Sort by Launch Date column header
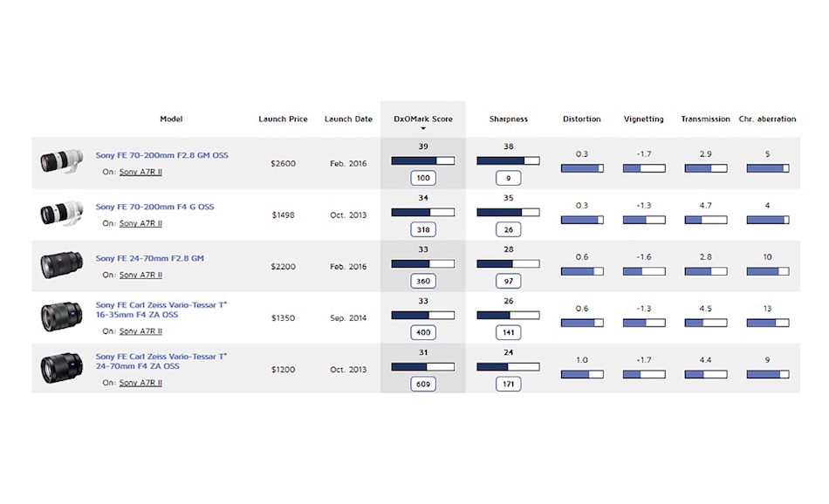829x504 pixels. (348, 119)
